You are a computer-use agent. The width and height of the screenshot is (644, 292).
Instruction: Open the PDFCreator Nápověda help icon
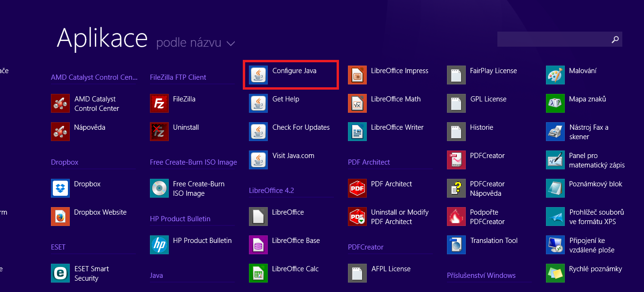(456, 188)
